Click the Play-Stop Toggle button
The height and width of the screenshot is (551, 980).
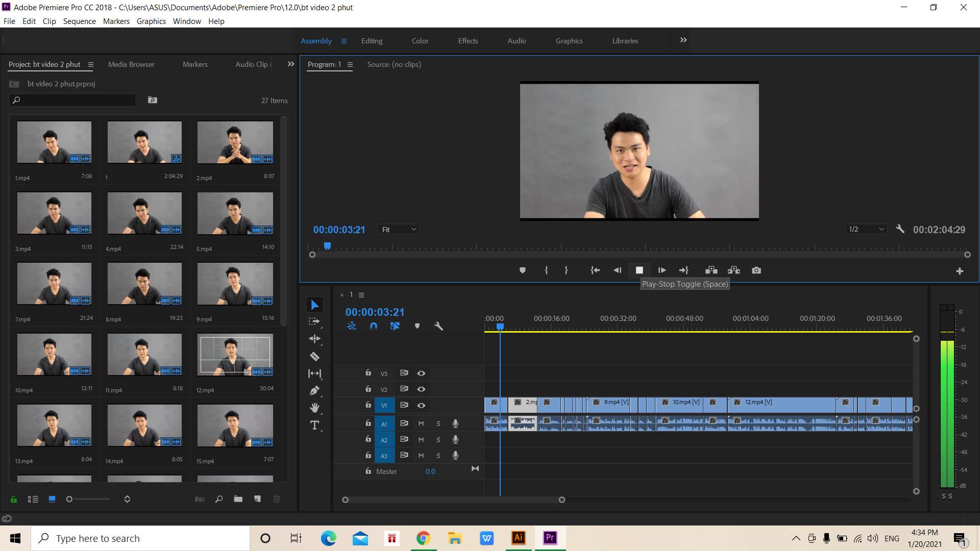click(639, 270)
